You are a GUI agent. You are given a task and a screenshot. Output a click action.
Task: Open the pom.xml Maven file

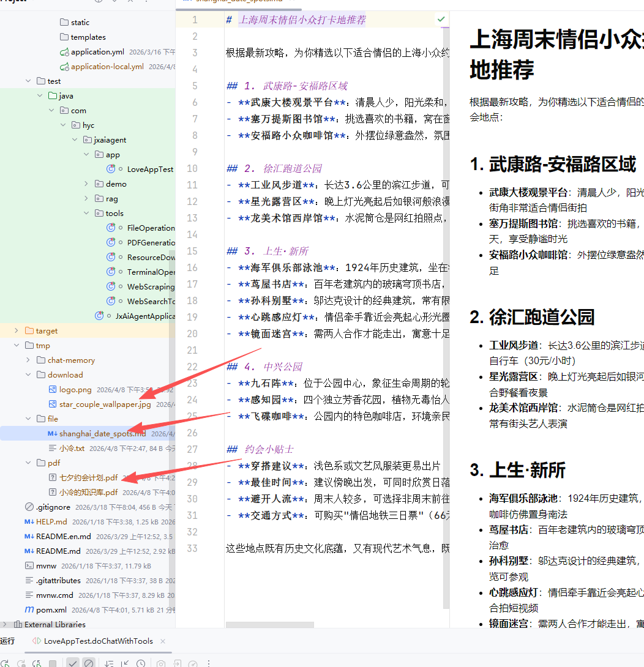[x=51, y=610]
